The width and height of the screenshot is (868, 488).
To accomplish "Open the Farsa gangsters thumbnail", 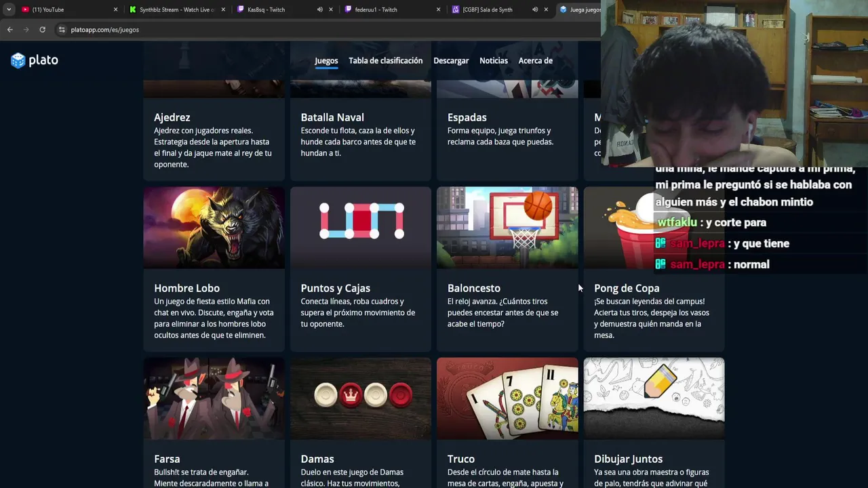I will [x=214, y=399].
